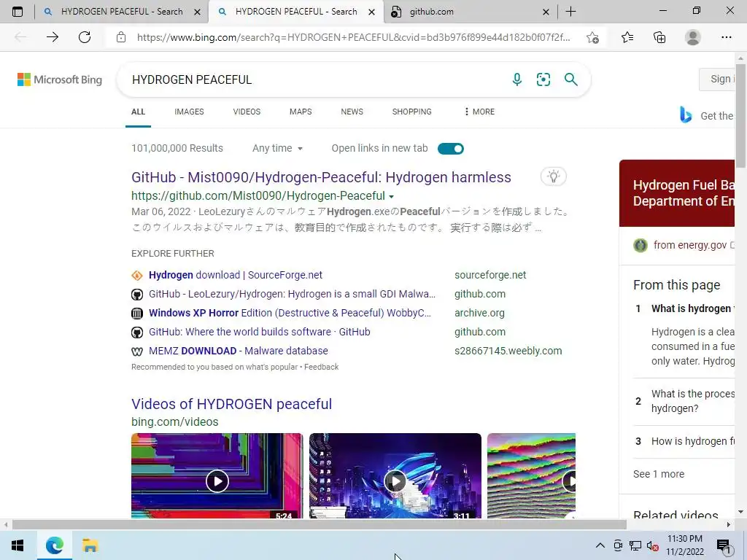Click the from energy.gov source link
747x560 pixels.
coord(690,245)
